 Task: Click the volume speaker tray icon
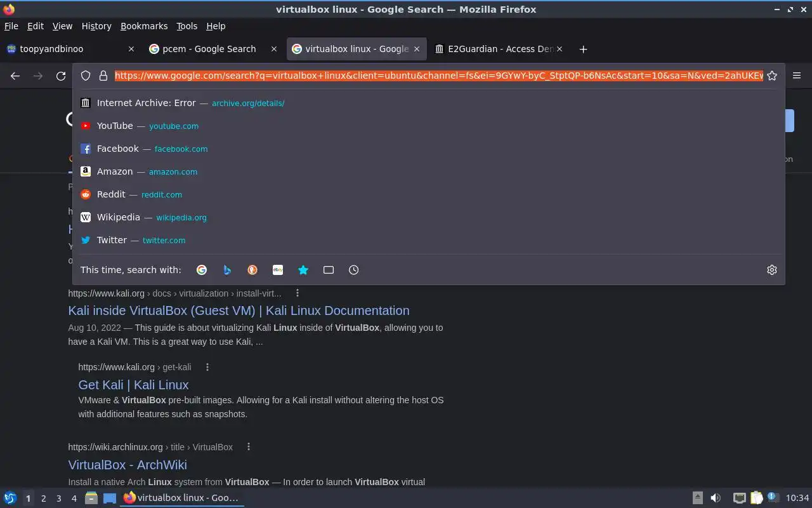coord(716,498)
